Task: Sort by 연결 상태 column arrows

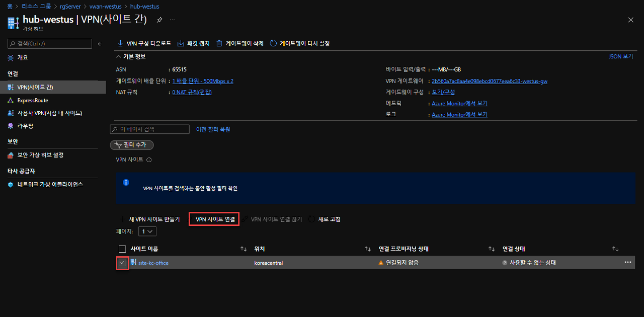Action: (x=615, y=249)
